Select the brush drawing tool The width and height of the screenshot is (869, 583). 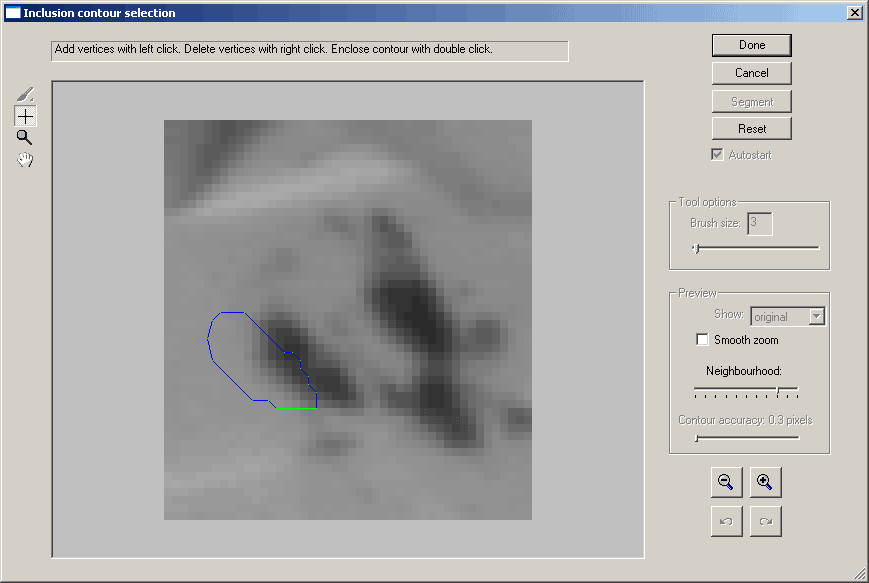tap(26, 95)
